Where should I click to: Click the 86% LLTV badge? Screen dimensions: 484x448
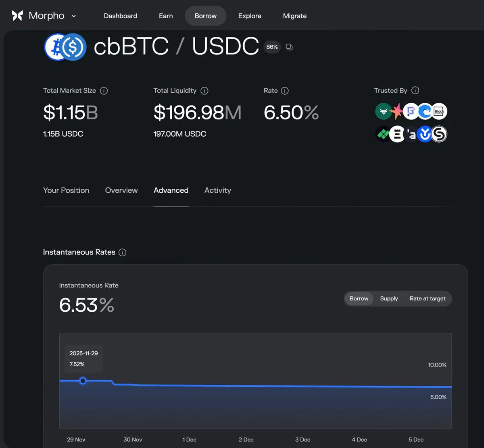[x=272, y=47]
